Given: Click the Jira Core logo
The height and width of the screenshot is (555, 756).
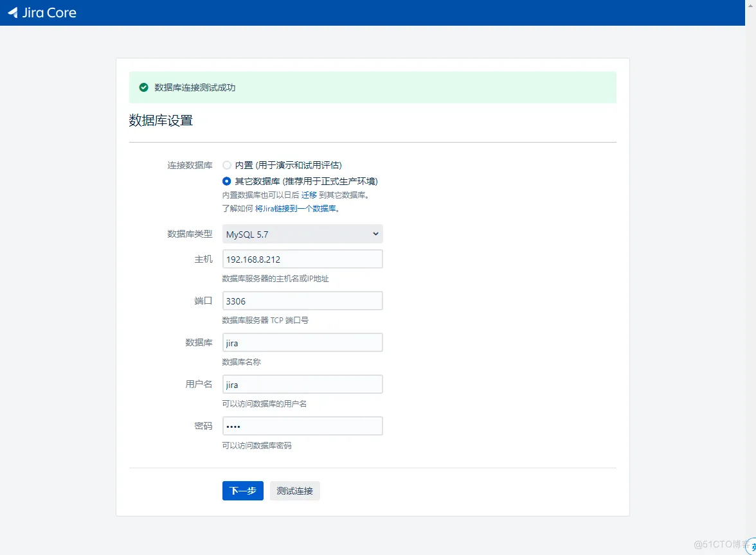Looking at the screenshot, I should (x=42, y=13).
